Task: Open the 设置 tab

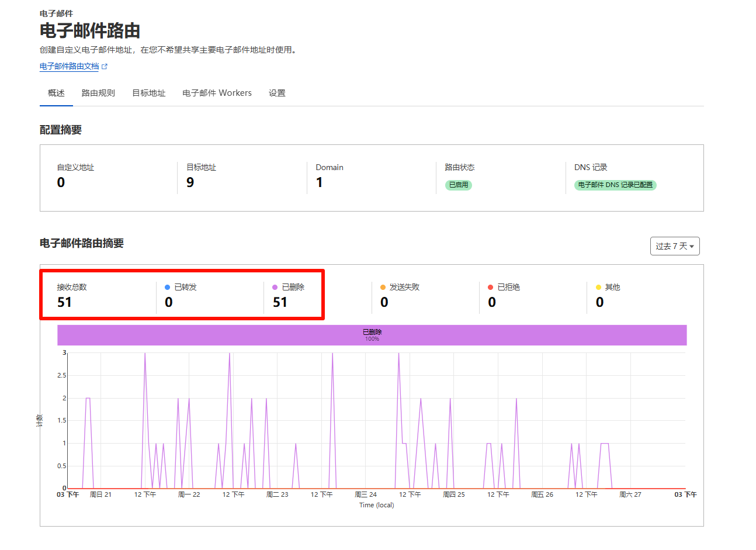Action: (277, 93)
